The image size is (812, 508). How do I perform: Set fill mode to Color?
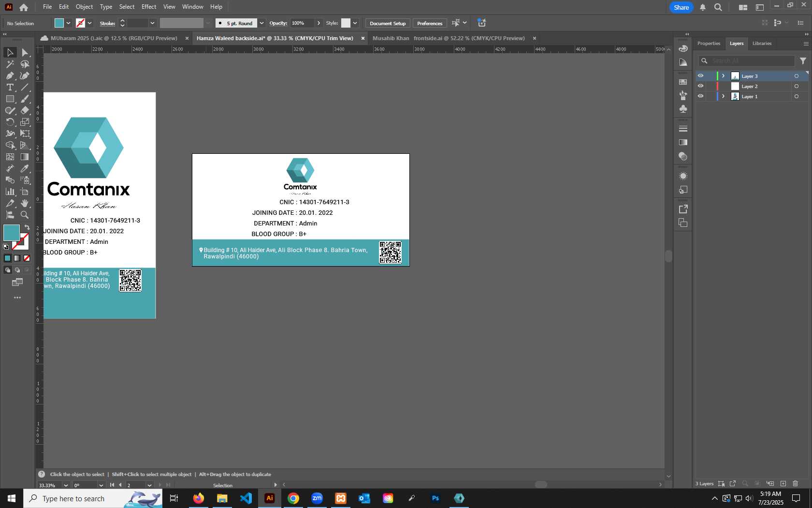click(x=8, y=258)
